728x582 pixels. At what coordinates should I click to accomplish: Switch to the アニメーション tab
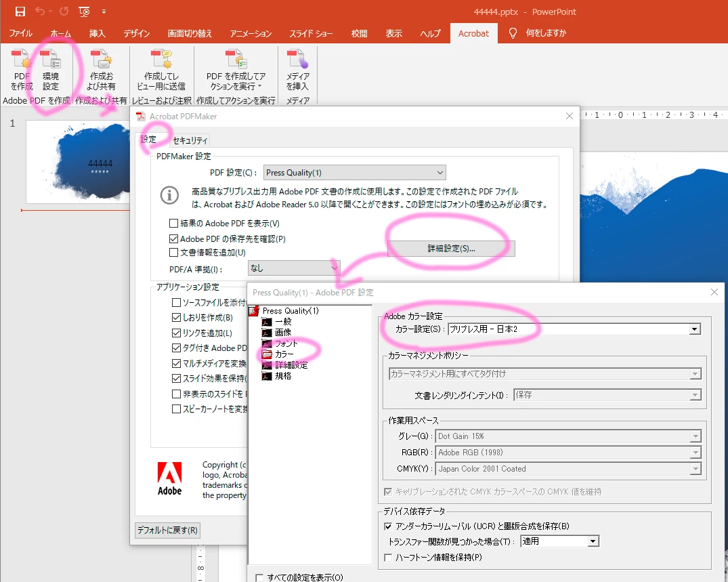[x=251, y=33]
